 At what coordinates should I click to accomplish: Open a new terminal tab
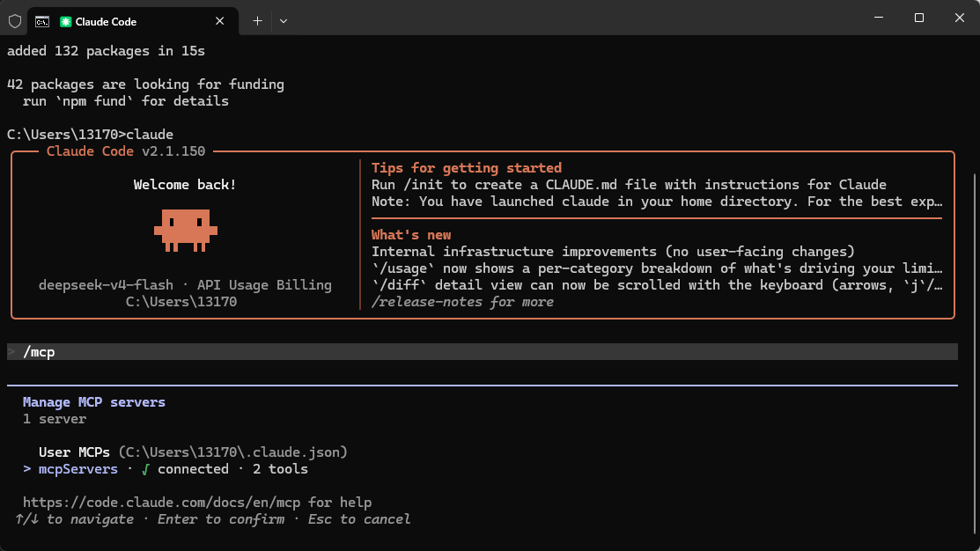coord(257,21)
